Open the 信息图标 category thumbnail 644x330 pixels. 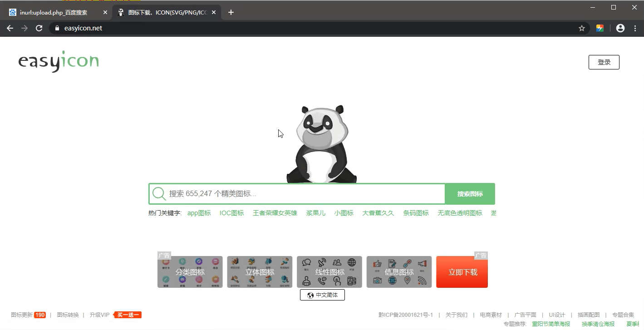[399, 272]
